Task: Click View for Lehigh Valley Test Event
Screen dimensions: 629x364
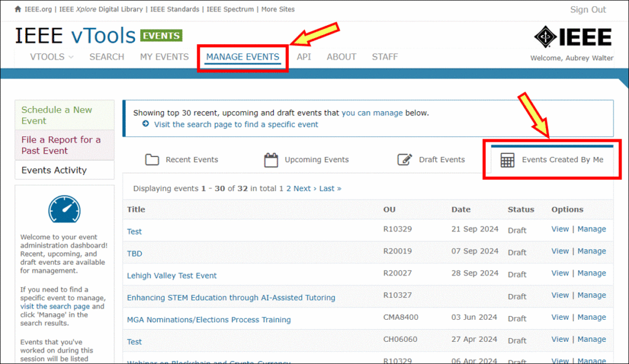Action: pos(560,273)
